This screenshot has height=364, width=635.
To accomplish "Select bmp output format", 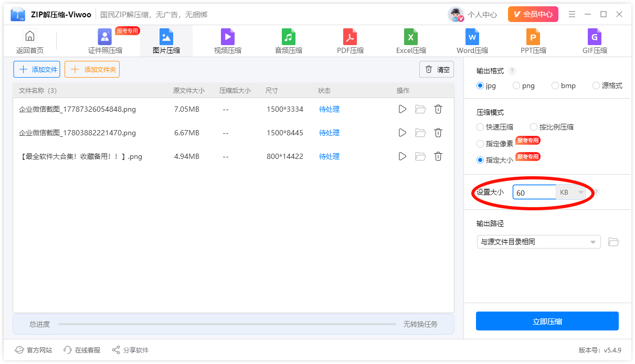I will 564,85.
